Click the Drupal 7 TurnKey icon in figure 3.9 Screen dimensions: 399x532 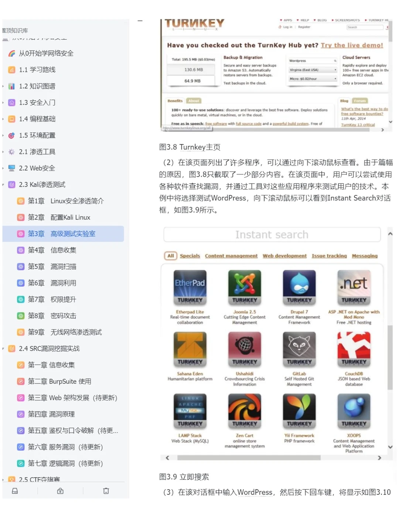(299, 287)
